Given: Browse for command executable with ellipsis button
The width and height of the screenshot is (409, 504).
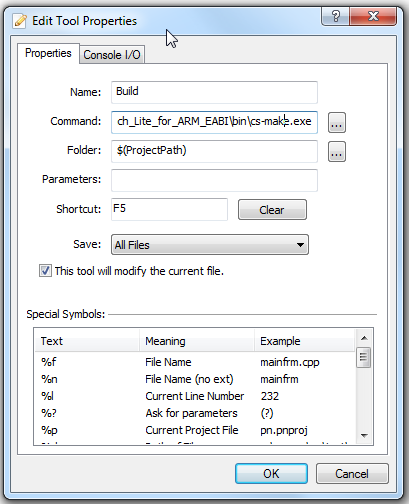Looking at the screenshot, I should 337,122.
